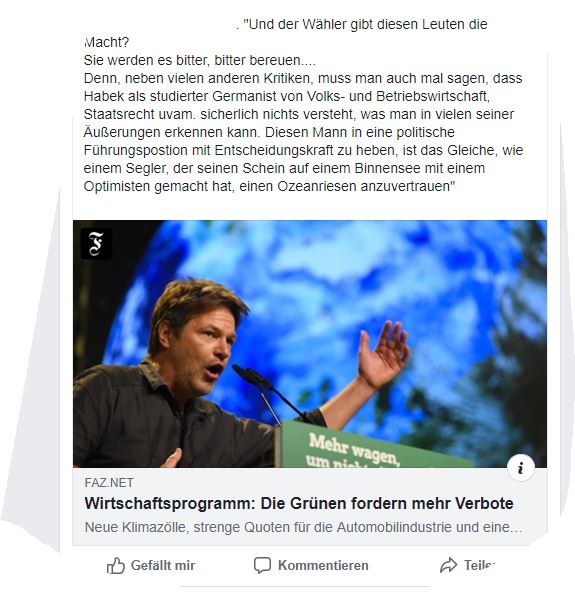Click the 'Kommentieren' label
The image size is (575, 595).
[x=323, y=565]
